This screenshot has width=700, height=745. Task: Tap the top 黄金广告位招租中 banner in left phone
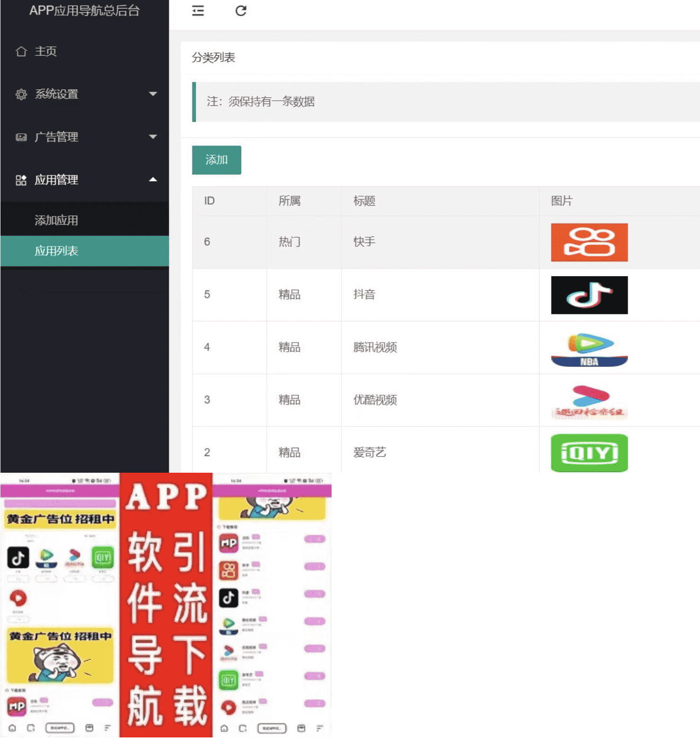coord(60,519)
